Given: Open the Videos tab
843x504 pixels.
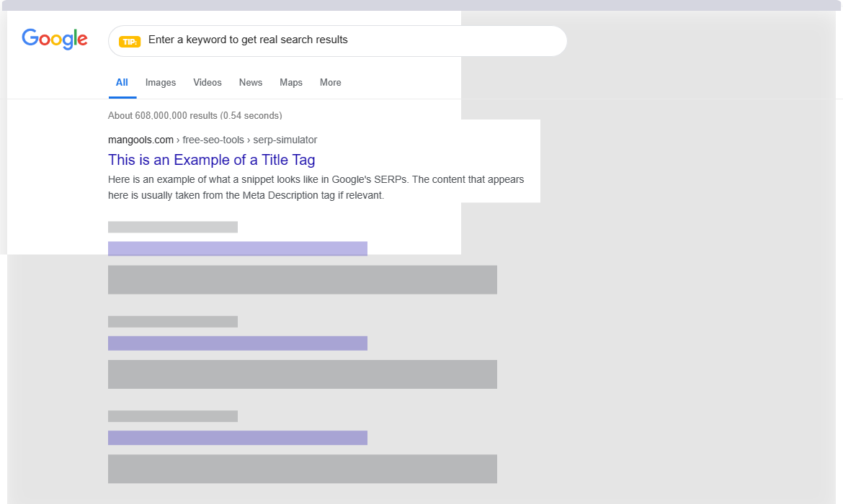Looking at the screenshot, I should [208, 83].
